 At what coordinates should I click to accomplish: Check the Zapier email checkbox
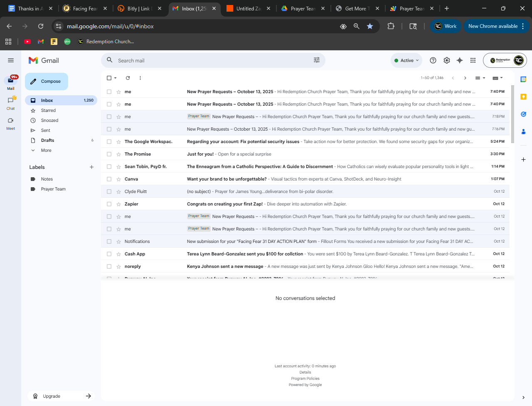(109, 204)
